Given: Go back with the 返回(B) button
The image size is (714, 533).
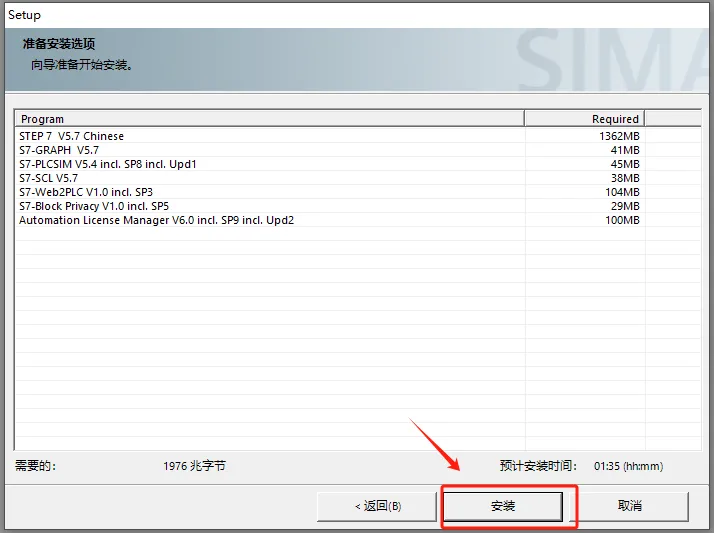Looking at the screenshot, I should (x=377, y=506).
